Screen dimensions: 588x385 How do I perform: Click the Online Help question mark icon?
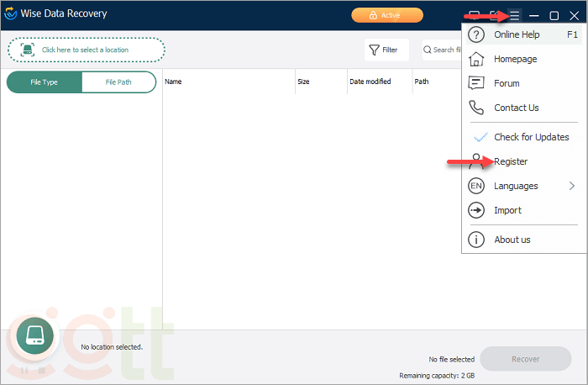tap(476, 34)
